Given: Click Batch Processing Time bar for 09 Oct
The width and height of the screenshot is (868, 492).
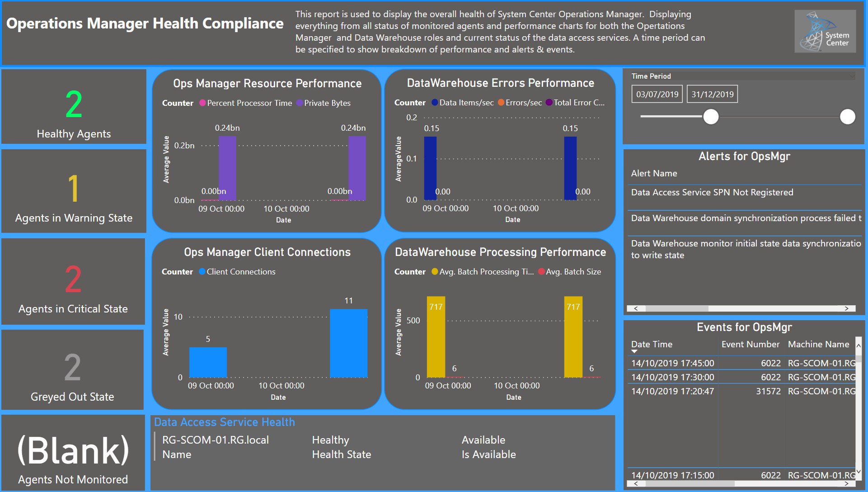Looking at the screenshot, I should point(436,337).
